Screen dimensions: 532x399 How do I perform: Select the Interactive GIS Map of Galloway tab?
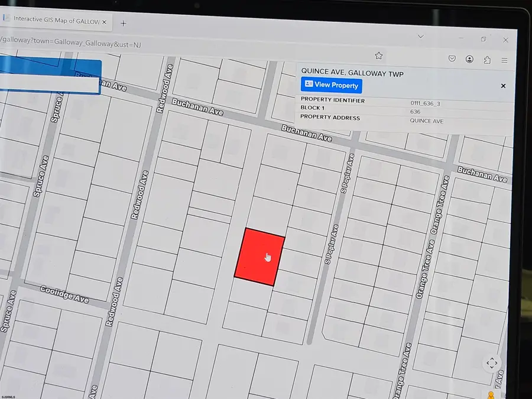[x=56, y=20]
